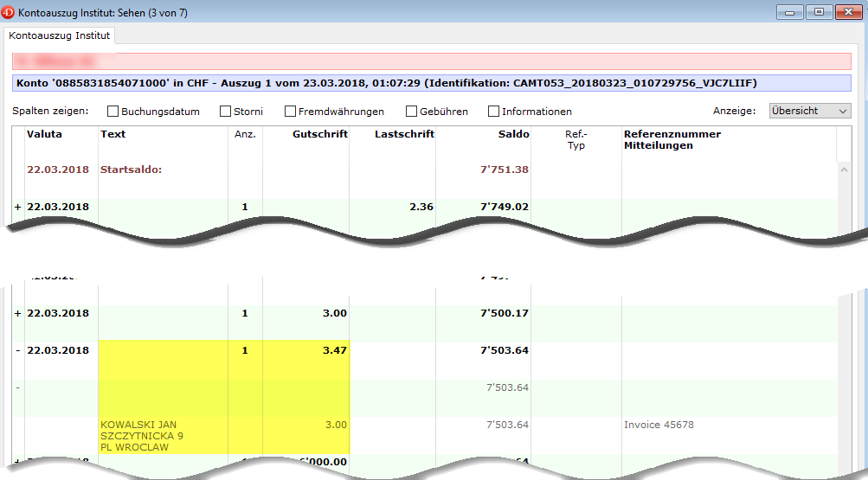The image size is (868, 480).
Task: Select the Invoice 45678 reference cell
Action: click(x=659, y=425)
